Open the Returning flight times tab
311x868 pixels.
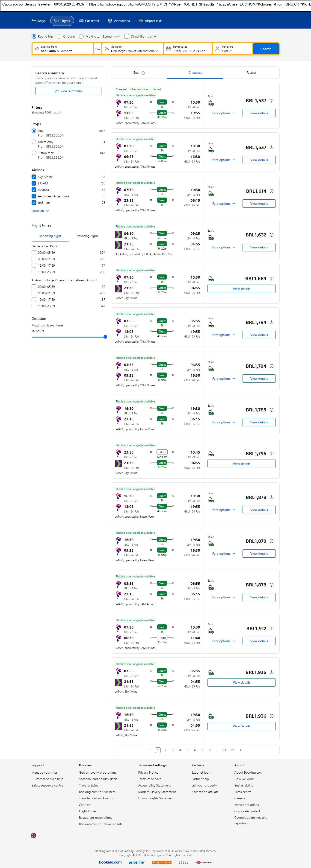(x=87, y=236)
